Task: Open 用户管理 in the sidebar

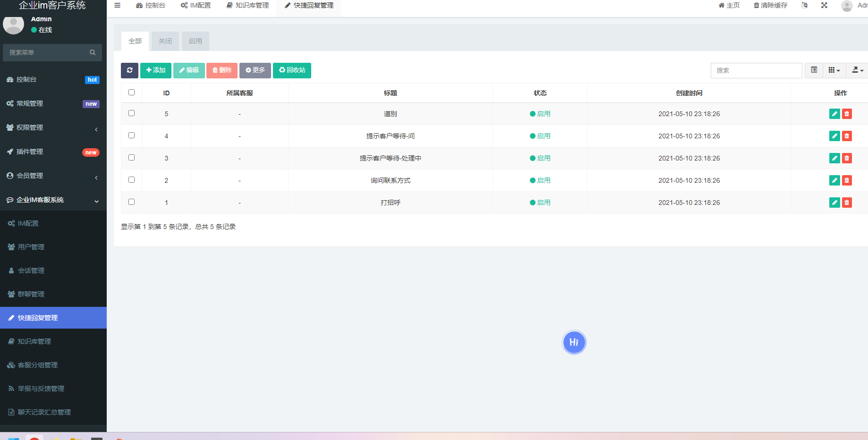Action: coord(53,247)
